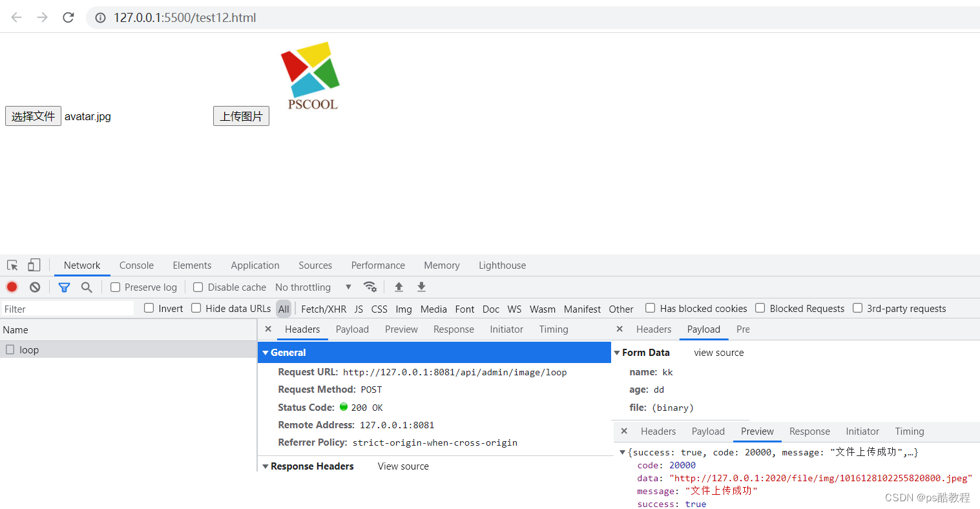Viewport: 980px width, 509px height.
Task: Switch to the Sources tab
Action: [315, 265]
